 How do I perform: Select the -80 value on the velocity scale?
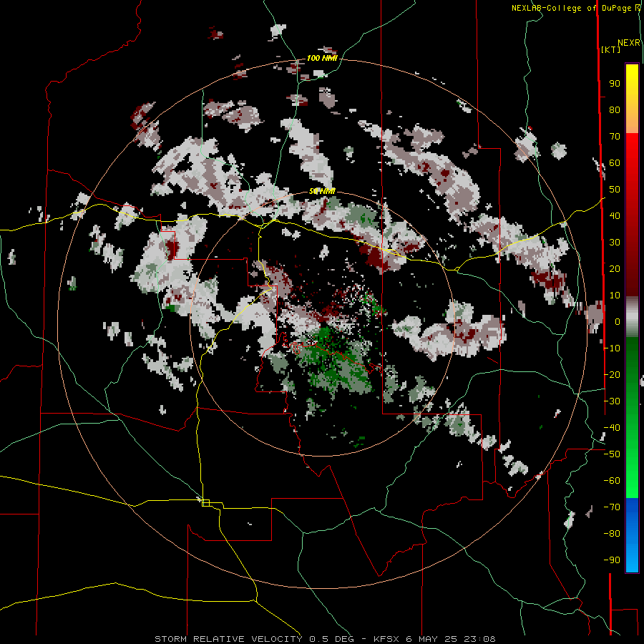tap(612, 534)
